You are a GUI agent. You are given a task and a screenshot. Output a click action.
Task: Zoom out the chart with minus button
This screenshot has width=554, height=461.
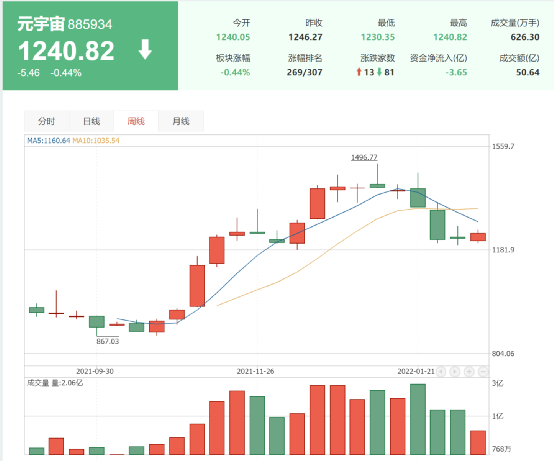click(x=483, y=371)
